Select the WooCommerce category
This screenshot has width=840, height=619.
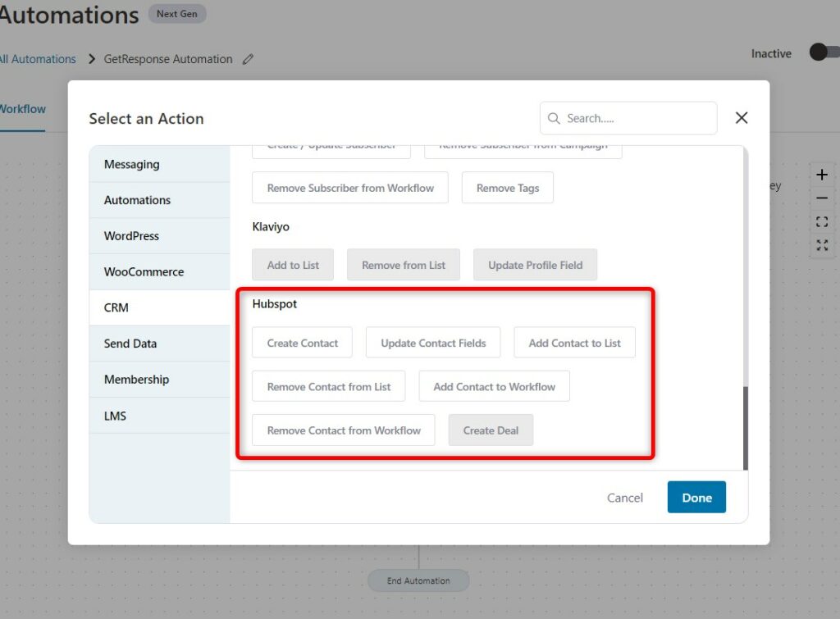(x=160, y=272)
